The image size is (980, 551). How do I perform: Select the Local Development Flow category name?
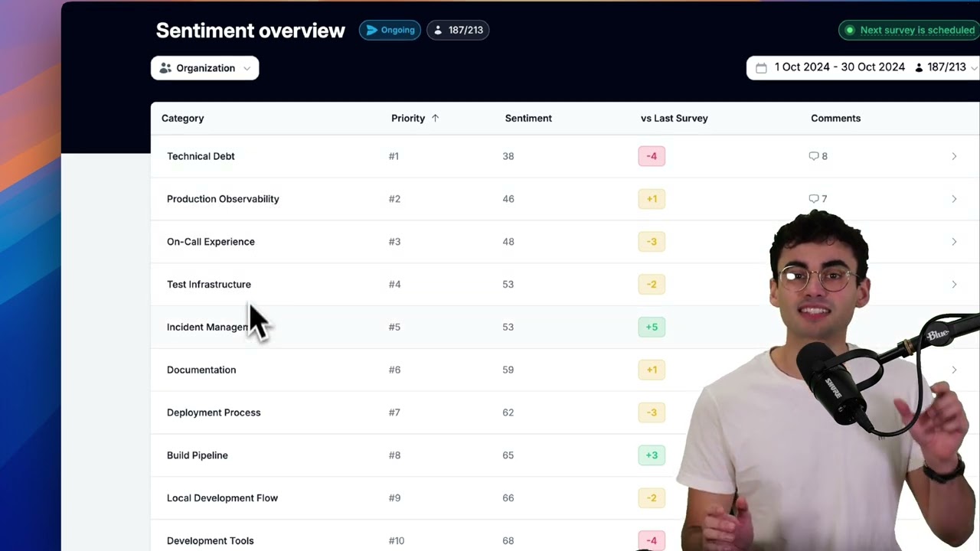pyautogui.click(x=222, y=498)
